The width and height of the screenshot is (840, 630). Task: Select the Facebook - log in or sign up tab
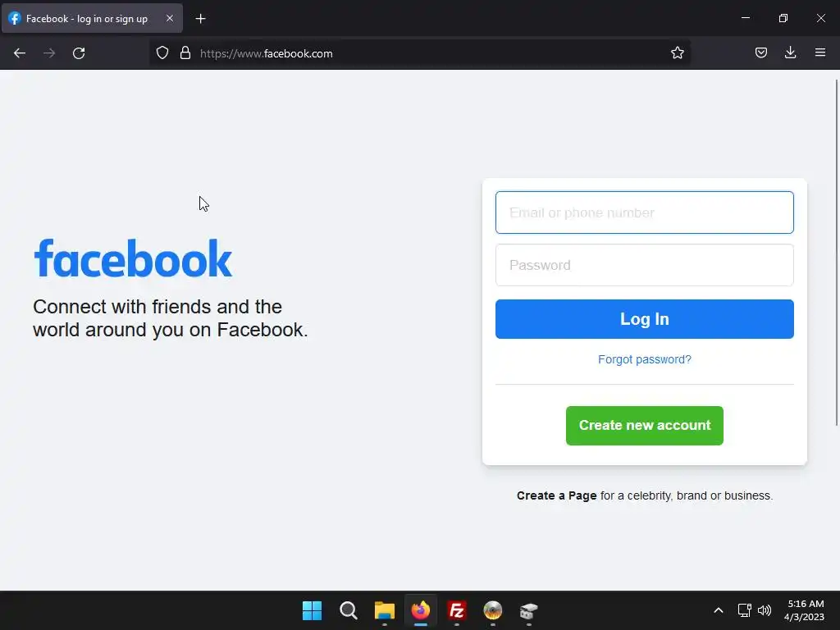point(92,18)
